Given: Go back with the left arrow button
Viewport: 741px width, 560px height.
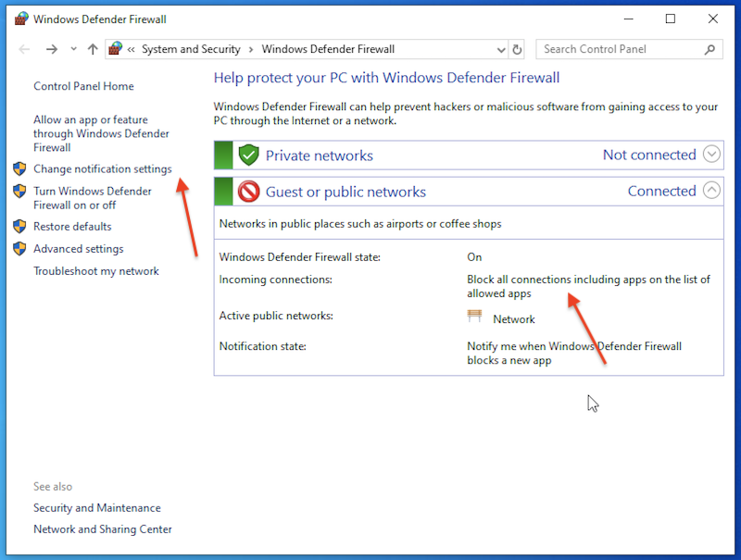Looking at the screenshot, I should click(x=24, y=49).
